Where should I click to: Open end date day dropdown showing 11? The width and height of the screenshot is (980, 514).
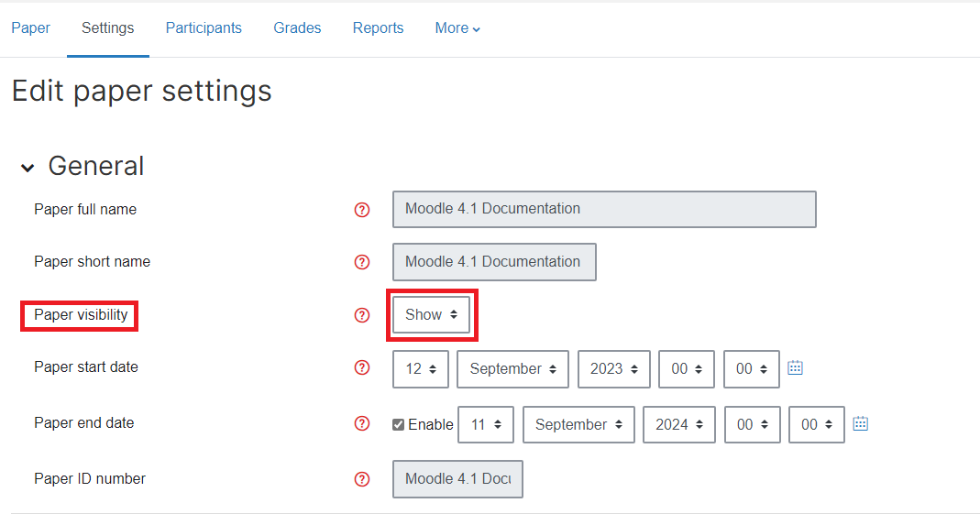click(x=486, y=425)
